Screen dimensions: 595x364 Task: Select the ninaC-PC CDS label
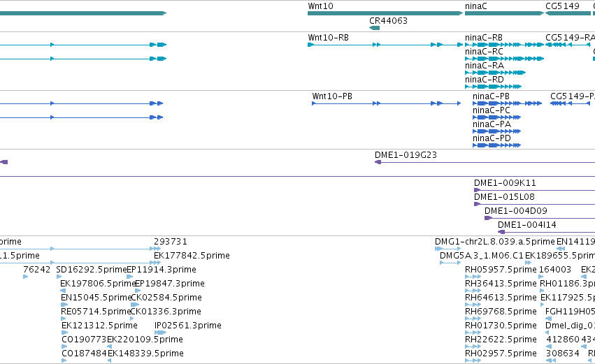point(492,110)
